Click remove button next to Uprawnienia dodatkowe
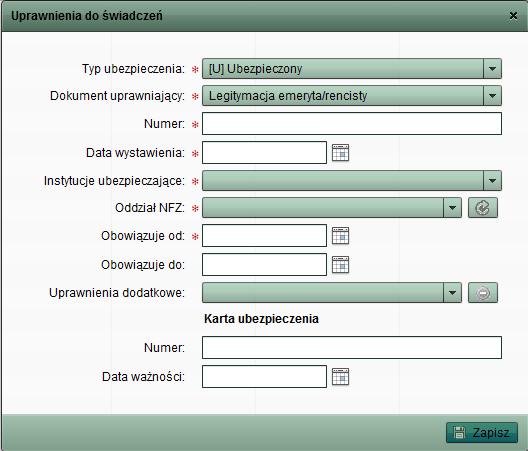Screen dimensions: 528x451 pos(483,292)
